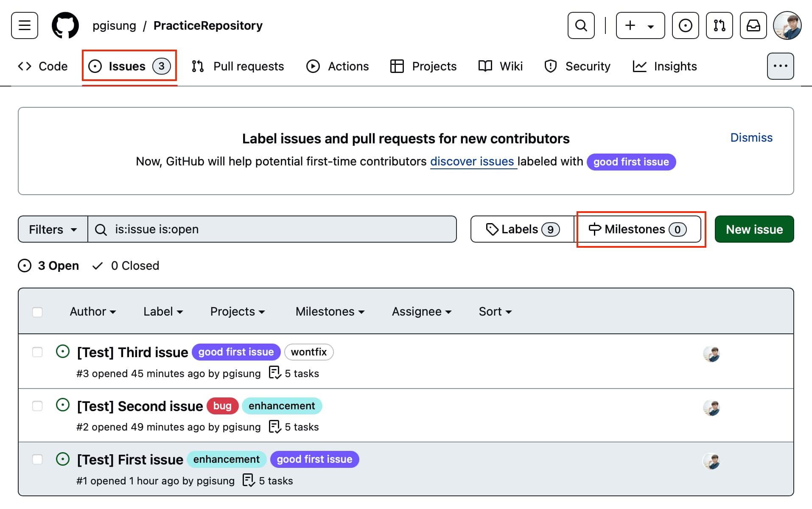Click the tasks checklist icon on issue #2
Image resolution: width=812 pixels, height=509 pixels.
tap(275, 427)
